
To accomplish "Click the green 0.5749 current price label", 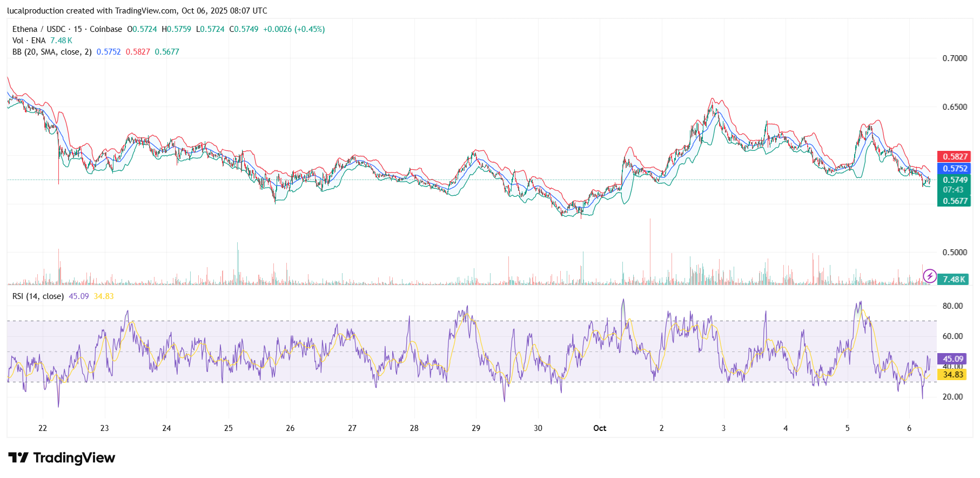I will coord(955,180).
